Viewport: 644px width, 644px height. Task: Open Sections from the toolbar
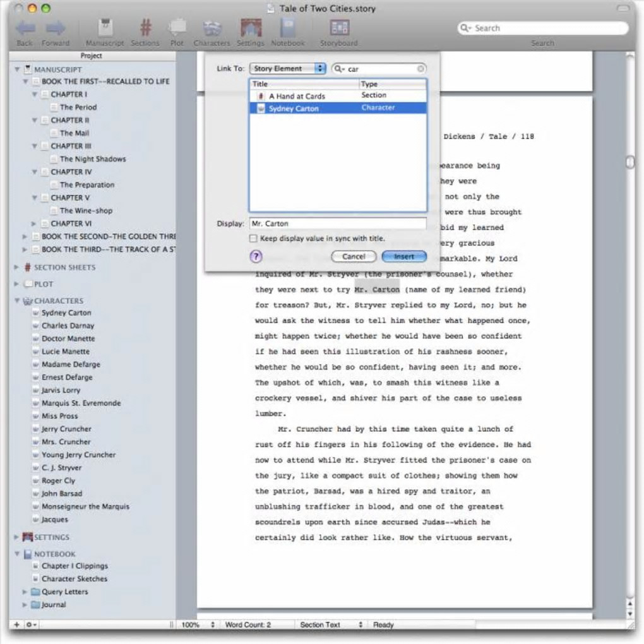(x=145, y=28)
